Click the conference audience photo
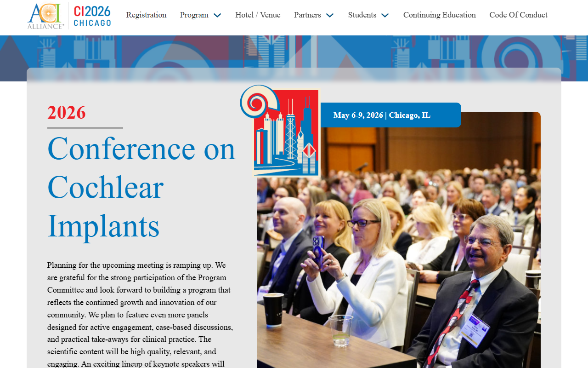The height and width of the screenshot is (368, 588). click(x=399, y=240)
